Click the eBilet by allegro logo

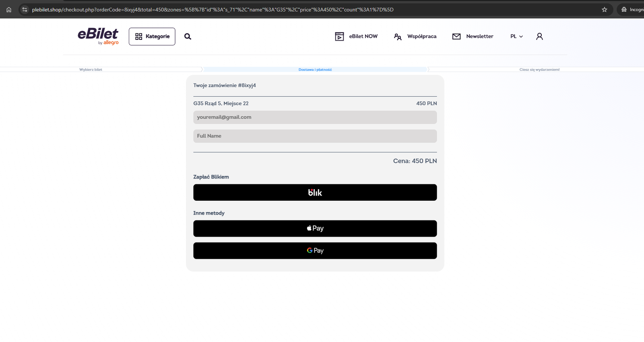click(98, 36)
